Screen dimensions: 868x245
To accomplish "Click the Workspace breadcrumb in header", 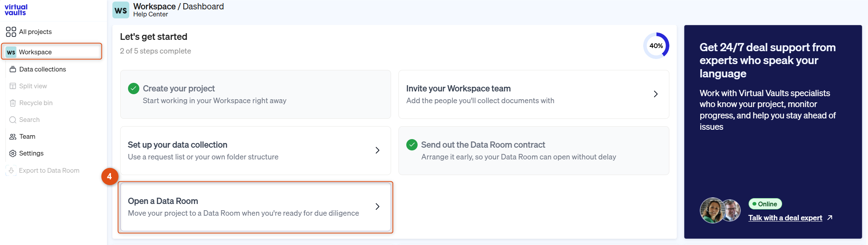I will (155, 6).
